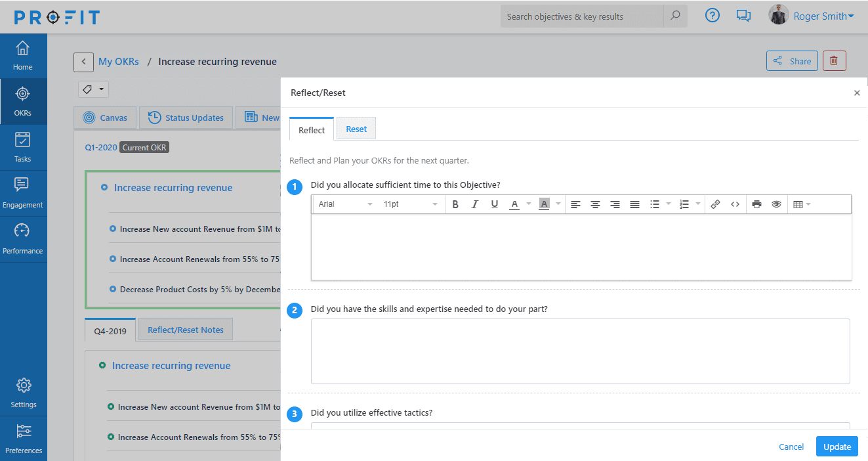Select Q1 'Increase New account Revenue' key result
The image size is (868, 461).
coord(199,229)
